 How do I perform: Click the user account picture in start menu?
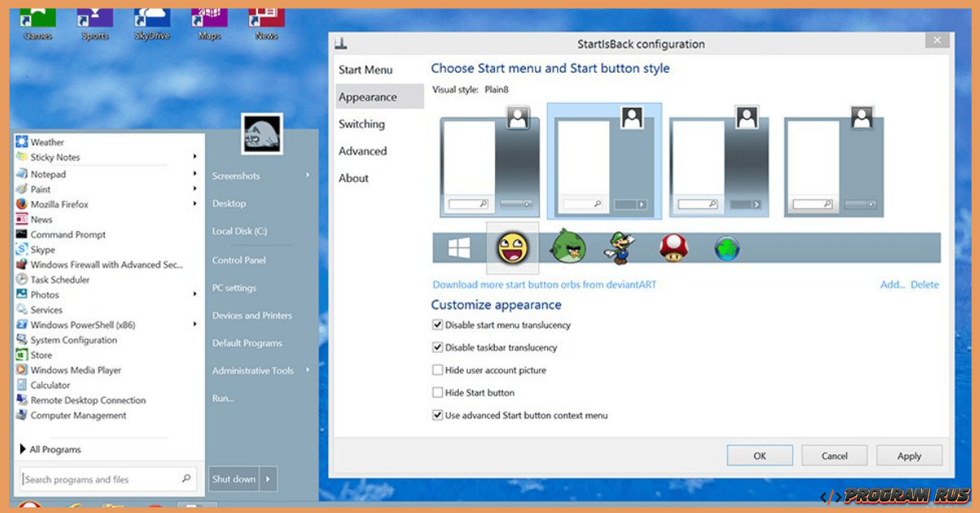pyautogui.click(x=262, y=133)
